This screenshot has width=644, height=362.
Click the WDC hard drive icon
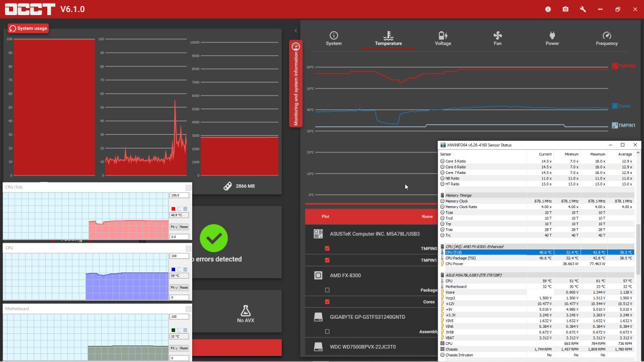[318, 347]
